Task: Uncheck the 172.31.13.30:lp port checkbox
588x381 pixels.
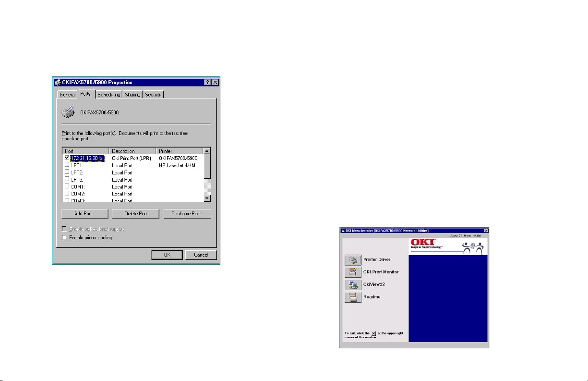Action: (67, 158)
